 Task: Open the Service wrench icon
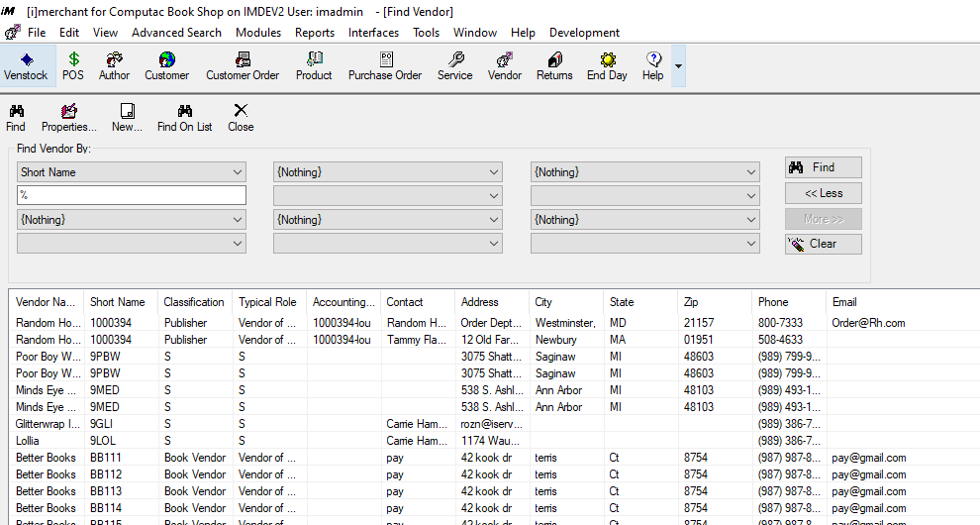click(x=455, y=66)
